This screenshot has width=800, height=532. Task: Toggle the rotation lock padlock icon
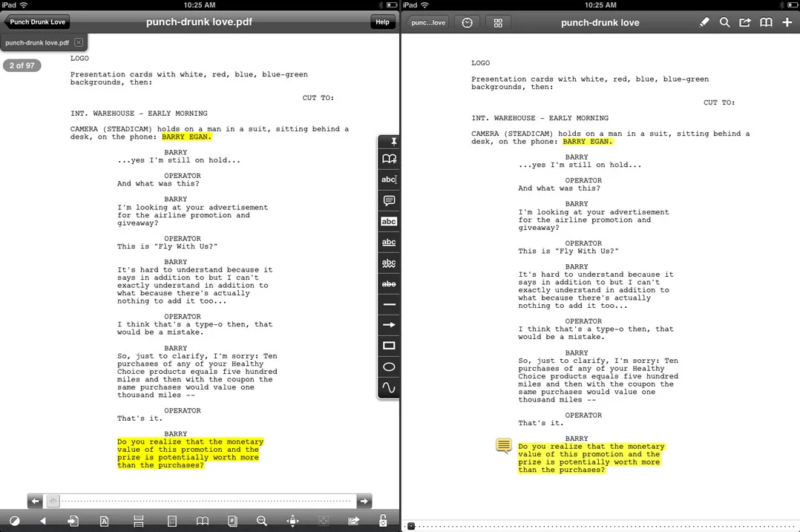tap(383, 520)
